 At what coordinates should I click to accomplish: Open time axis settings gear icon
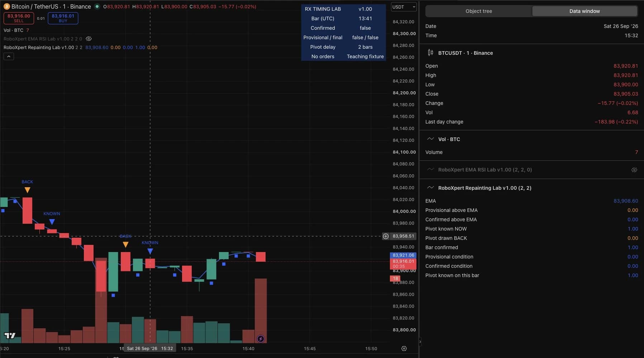pos(404,348)
